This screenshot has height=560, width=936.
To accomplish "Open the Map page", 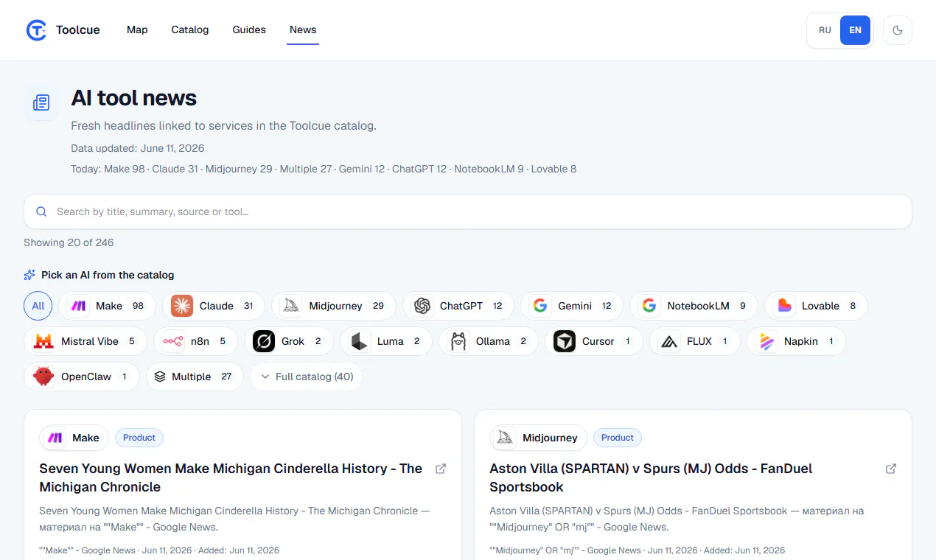I will click(x=137, y=30).
